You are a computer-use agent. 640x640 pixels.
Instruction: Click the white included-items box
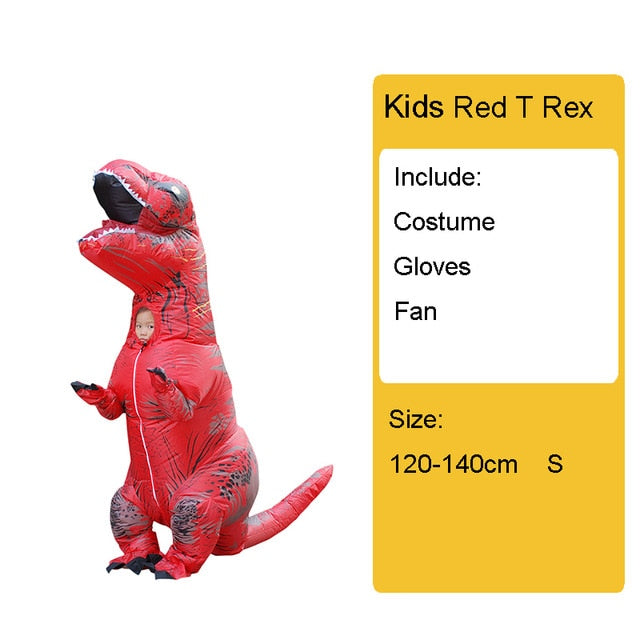pyautogui.click(x=498, y=266)
